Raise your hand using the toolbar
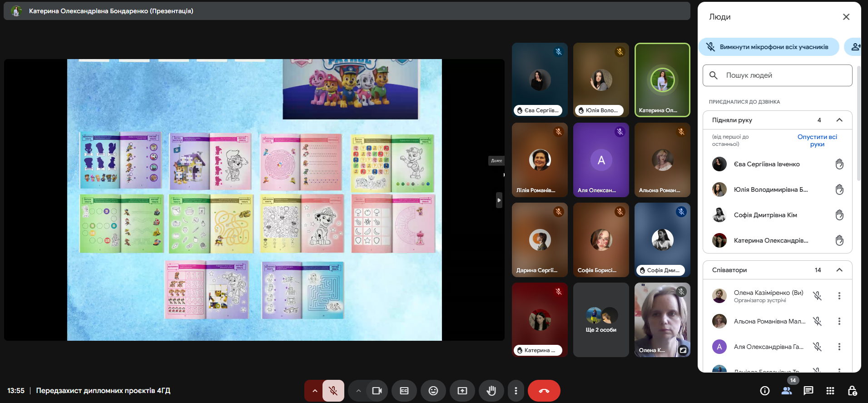This screenshot has height=403, width=868. (x=491, y=391)
